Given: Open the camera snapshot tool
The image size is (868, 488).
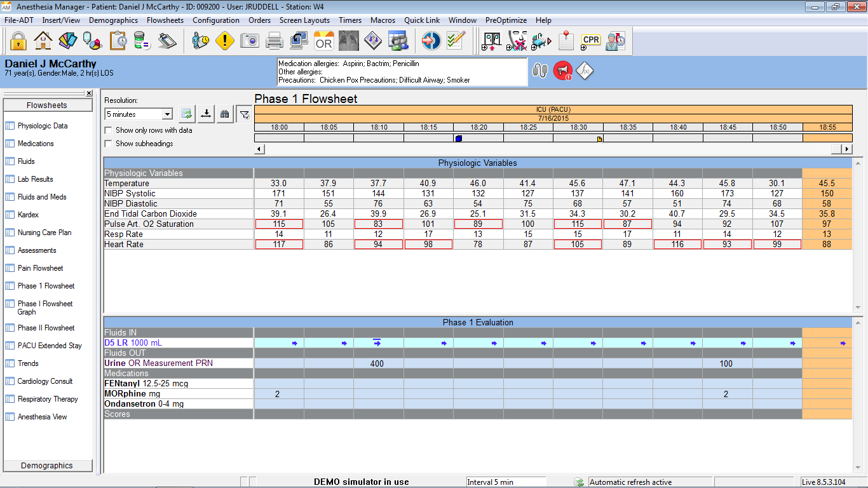Looking at the screenshot, I should pyautogui.click(x=250, y=40).
